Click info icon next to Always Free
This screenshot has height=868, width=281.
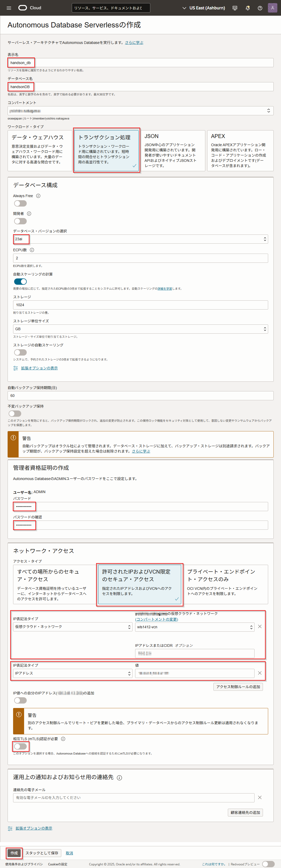pos(38,196)
